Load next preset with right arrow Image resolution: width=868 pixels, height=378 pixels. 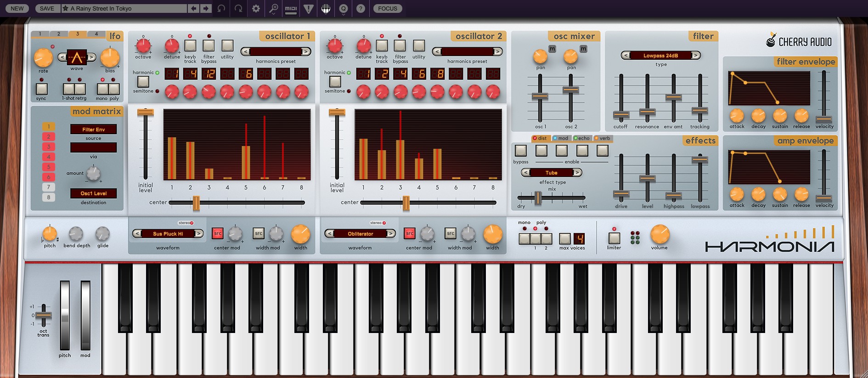pyautogui.click(x=206, y=8)
